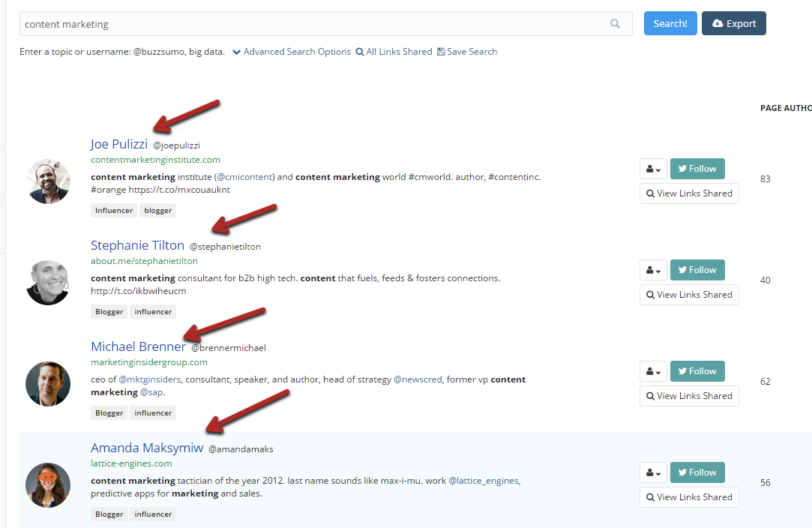Select Joe Pulizzi's Influencer tag
Image resolution: width=812 pixels, height=528 pixels.
tap(114, 210)
